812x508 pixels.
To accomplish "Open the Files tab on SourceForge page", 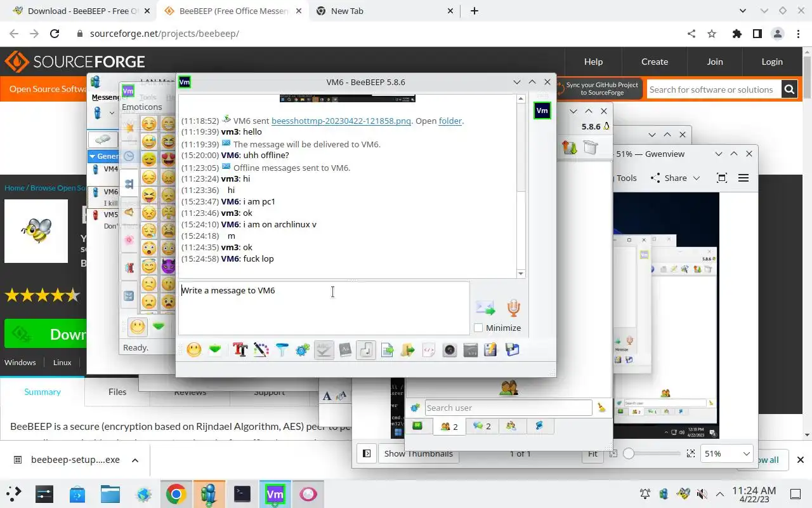I will (117, 392).
